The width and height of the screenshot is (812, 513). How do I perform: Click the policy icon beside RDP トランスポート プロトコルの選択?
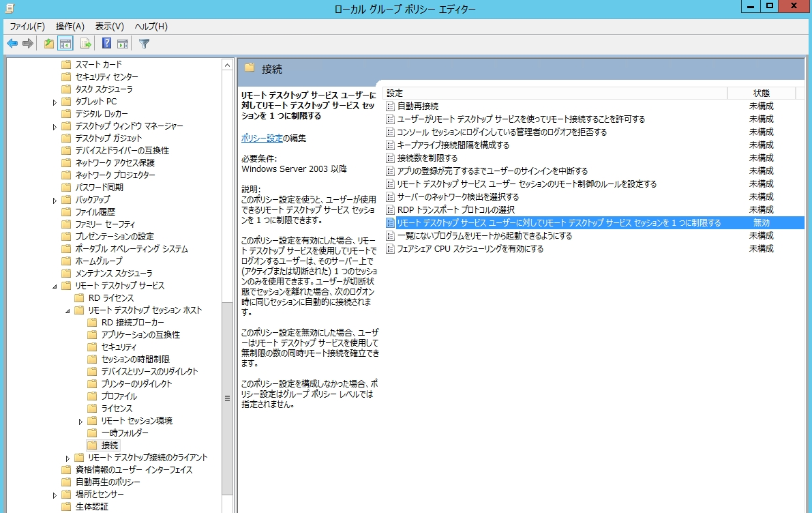coord(391,210)
